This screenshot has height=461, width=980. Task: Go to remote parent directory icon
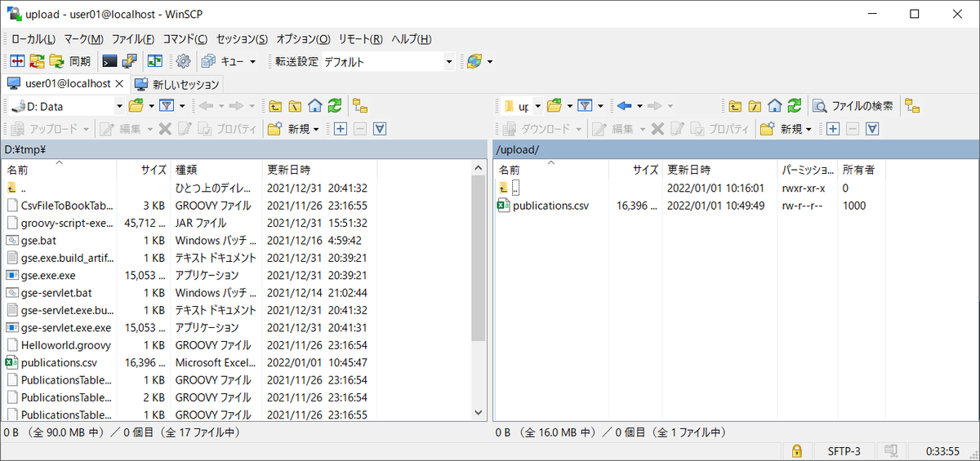(x=736, y=105)
